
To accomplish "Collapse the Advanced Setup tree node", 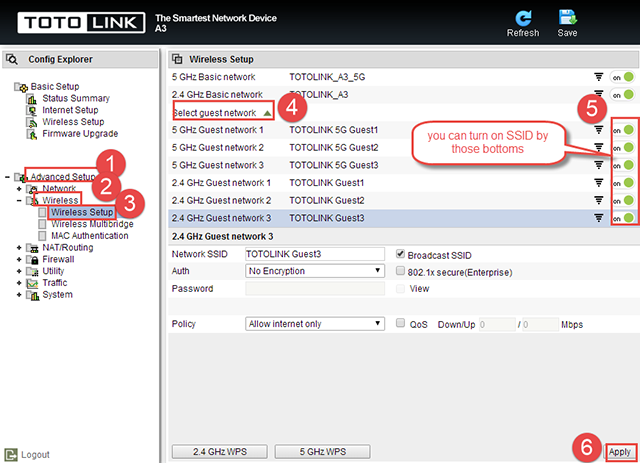I will coord(7,177).
